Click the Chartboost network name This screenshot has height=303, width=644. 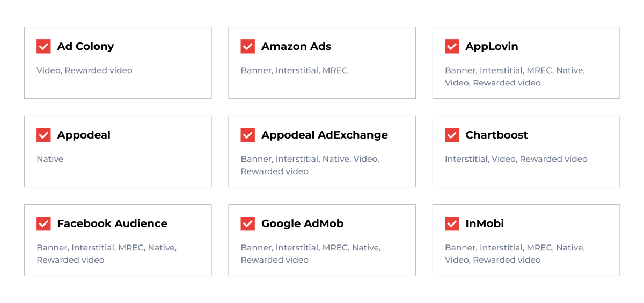click(x=496, y=135)
